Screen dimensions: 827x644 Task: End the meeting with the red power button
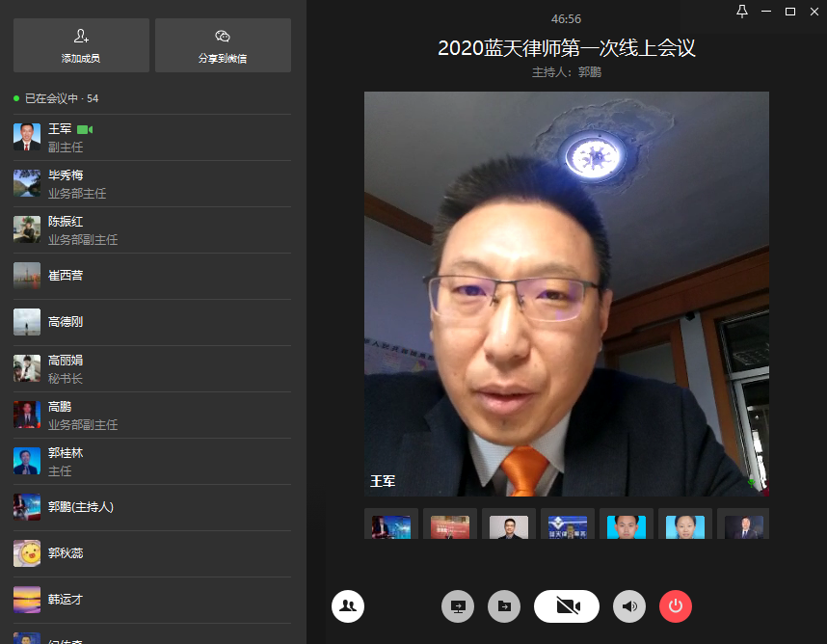pos(676,606)
